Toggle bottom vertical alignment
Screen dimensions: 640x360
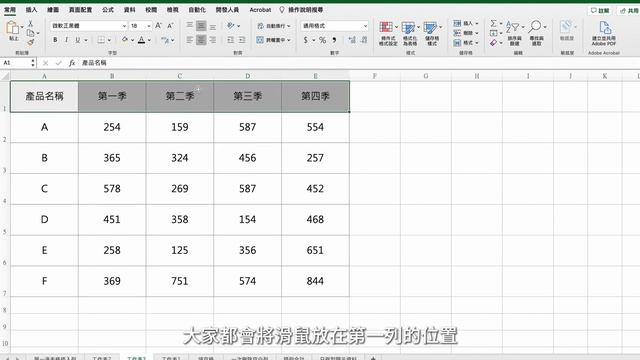213,27
